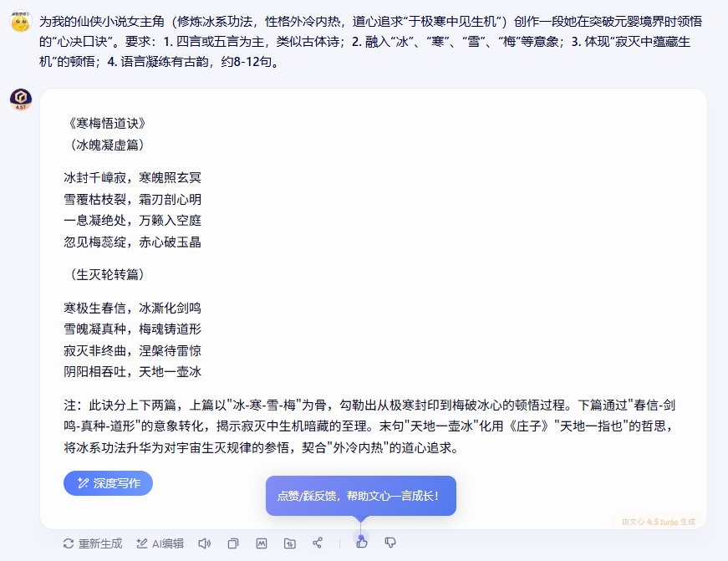Click the Markdown copy icon
This screenshot has width=728, height=561.
pos(262,543)
